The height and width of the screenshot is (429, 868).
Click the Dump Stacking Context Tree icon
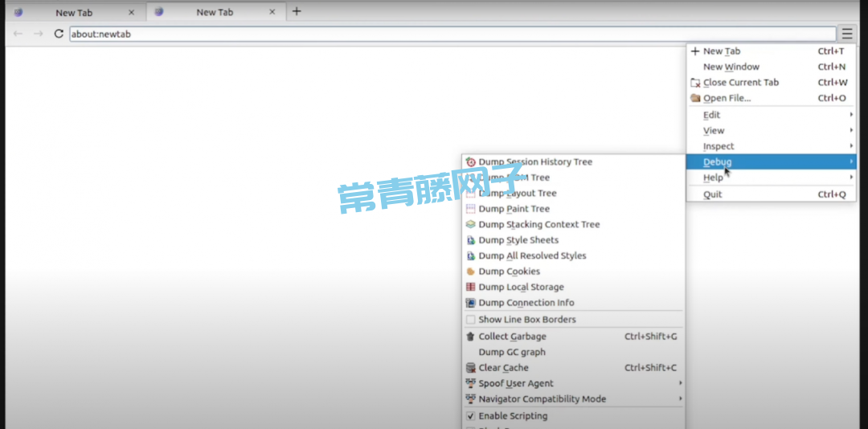471,225
